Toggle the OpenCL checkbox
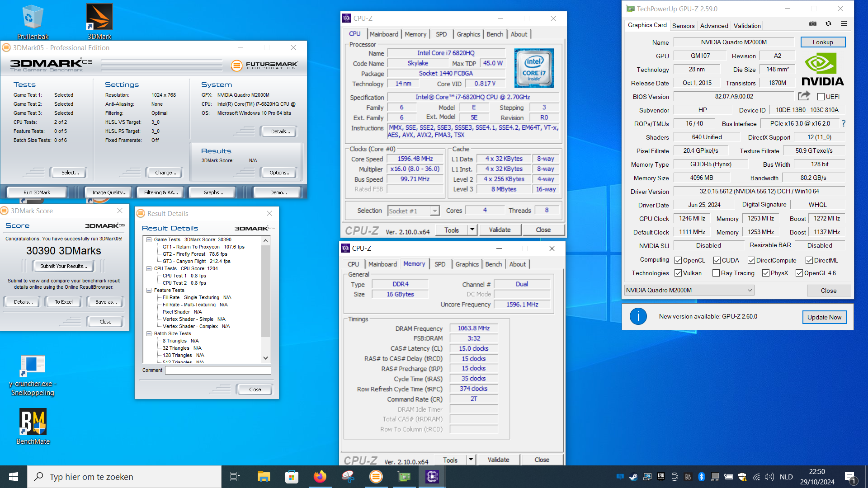 (x=678, y=260)
